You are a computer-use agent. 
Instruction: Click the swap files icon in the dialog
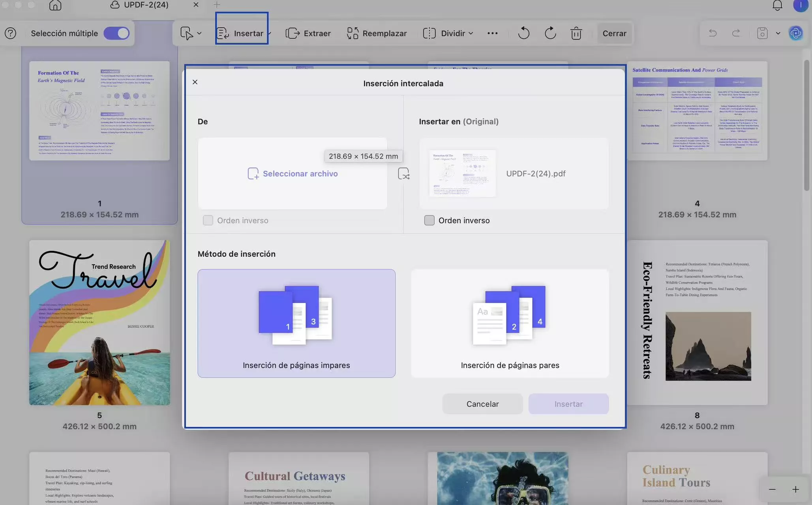[x=403, y=174]
